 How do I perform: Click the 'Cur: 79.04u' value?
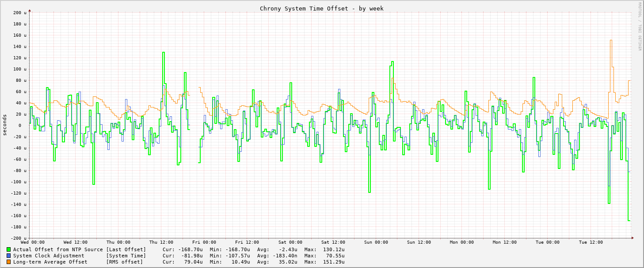coord(183,262)
